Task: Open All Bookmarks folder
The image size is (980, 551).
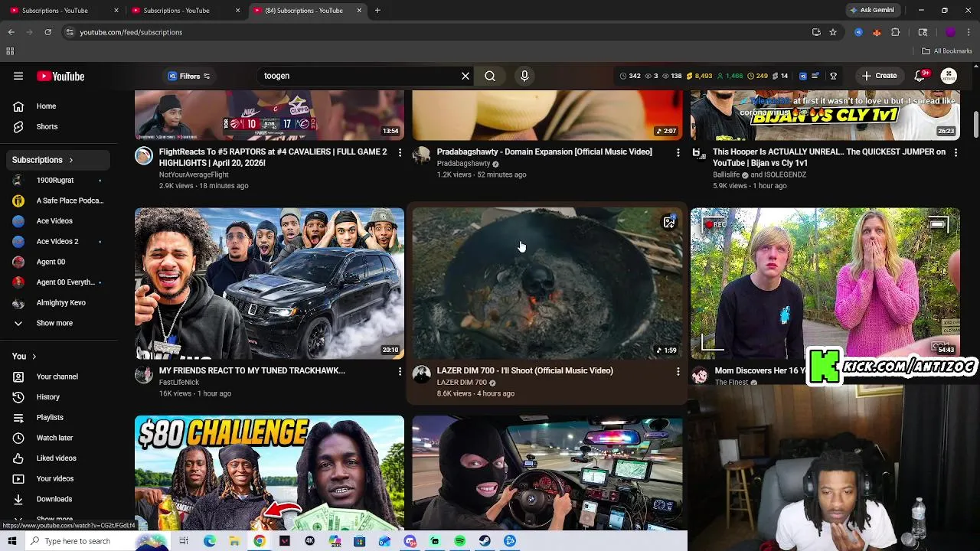Action: pos(947,51)
